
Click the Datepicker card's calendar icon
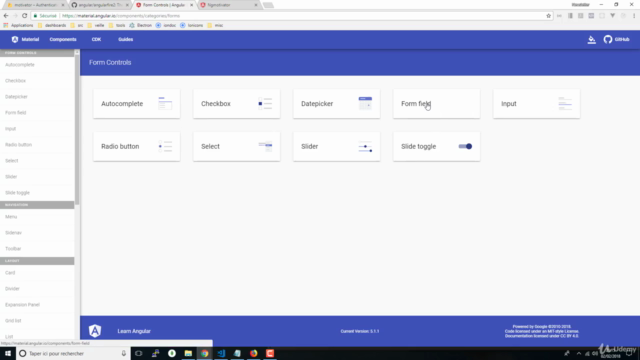[365, 103]
